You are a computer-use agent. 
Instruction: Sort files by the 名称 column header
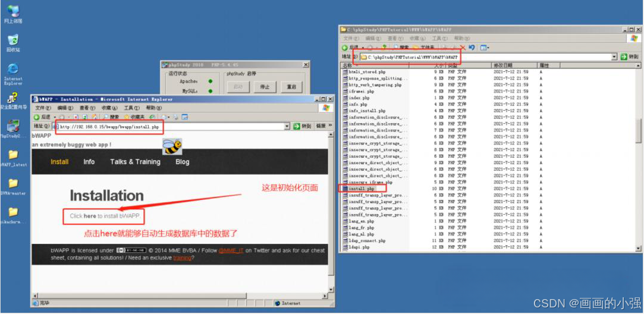375,65
